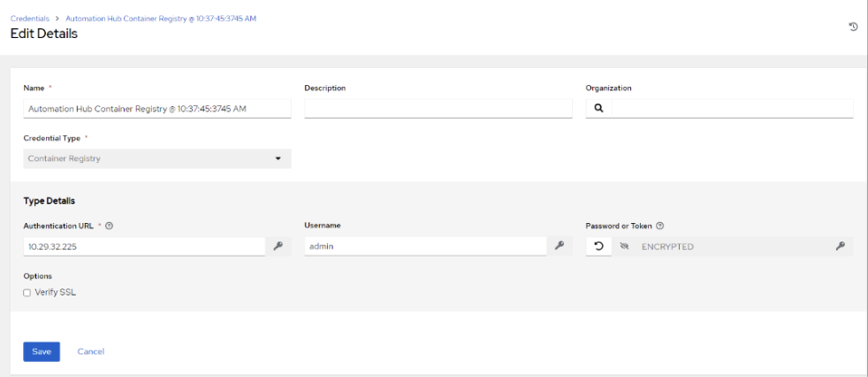Click the Verify SSL label text

tap(55, 292)
